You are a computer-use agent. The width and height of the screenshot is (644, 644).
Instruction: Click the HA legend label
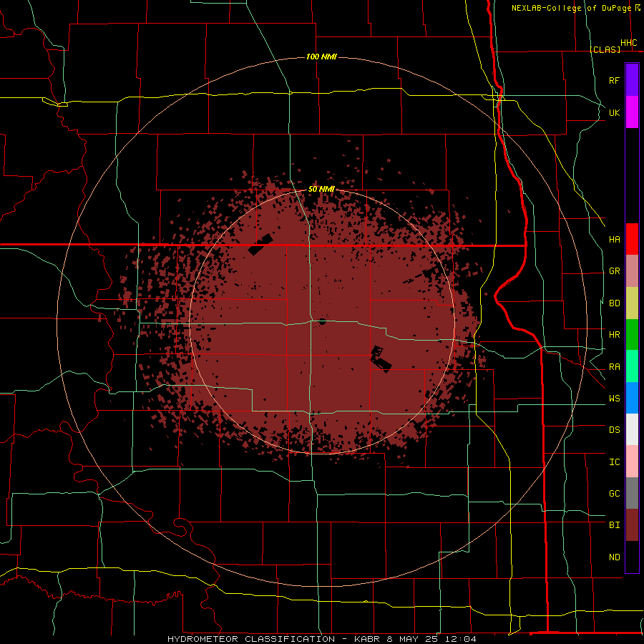pos(614,240)
